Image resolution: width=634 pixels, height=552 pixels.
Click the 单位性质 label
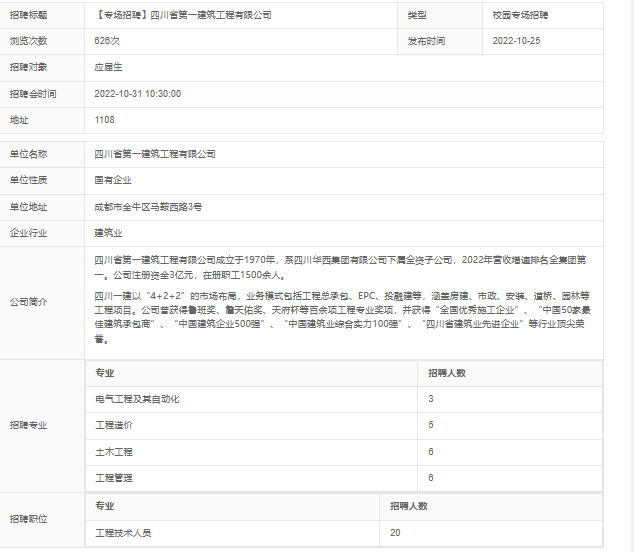28,180
